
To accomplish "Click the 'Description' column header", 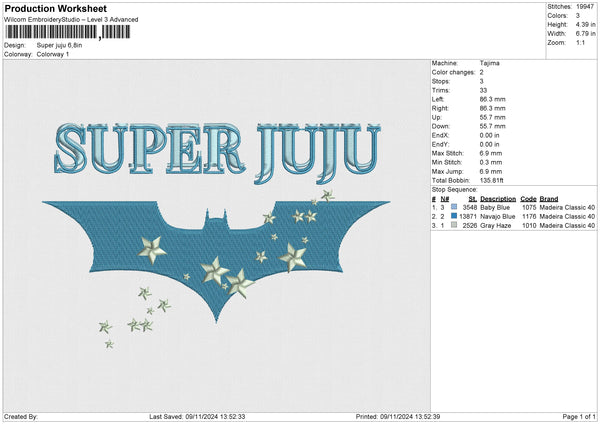I will pos(498,199).
